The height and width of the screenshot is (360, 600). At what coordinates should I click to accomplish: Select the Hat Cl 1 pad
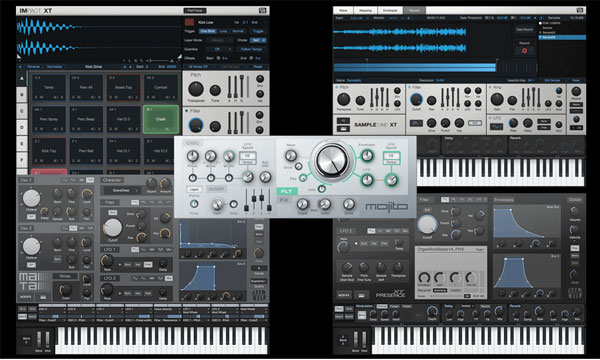124,151
